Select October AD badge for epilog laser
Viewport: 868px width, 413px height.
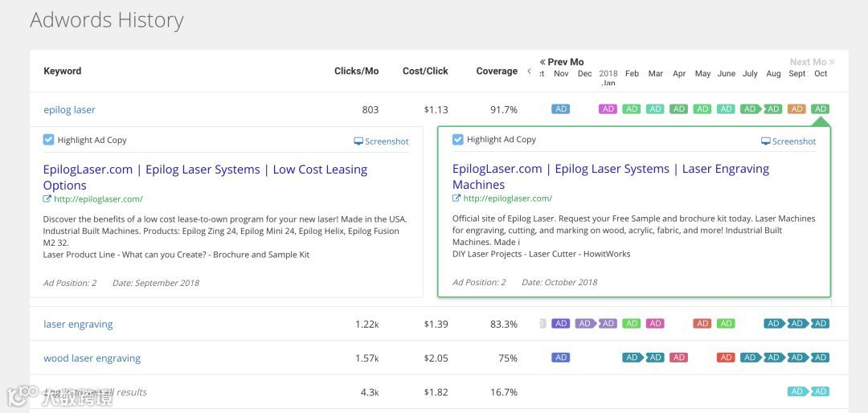pyautogui.click(x=821, y=109)
